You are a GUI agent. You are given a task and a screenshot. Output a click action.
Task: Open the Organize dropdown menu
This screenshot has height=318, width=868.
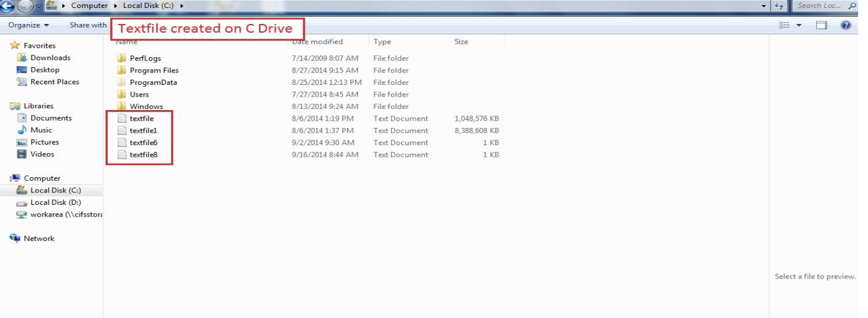pyautogui.click(x=28, y=25)
